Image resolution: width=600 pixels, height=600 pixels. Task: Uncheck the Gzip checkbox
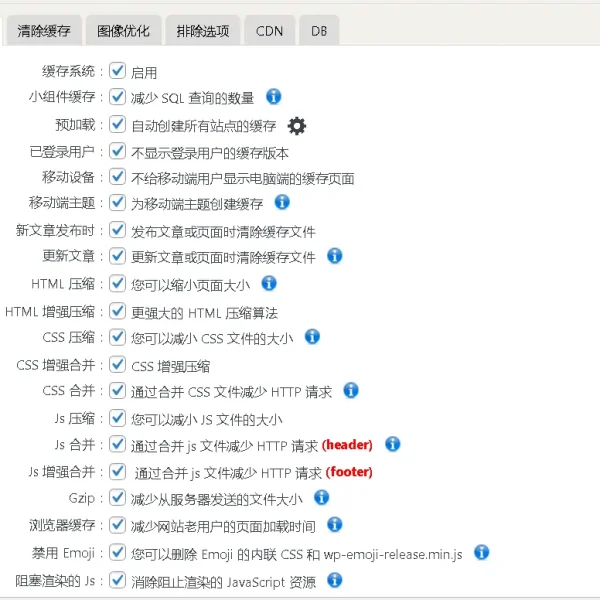coord(117,497)
